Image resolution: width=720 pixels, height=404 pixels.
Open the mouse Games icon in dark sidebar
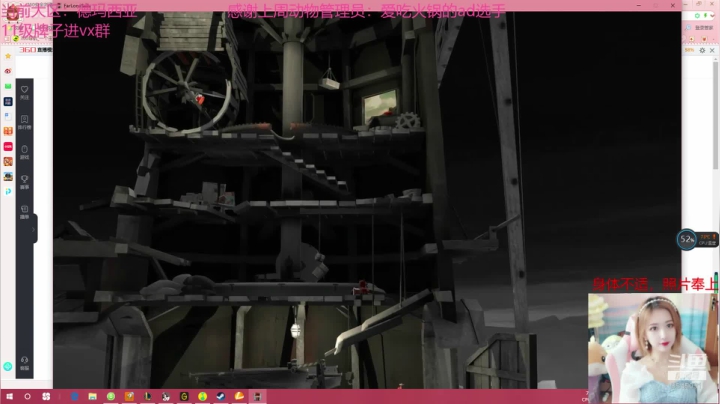(x=24, y=152)
